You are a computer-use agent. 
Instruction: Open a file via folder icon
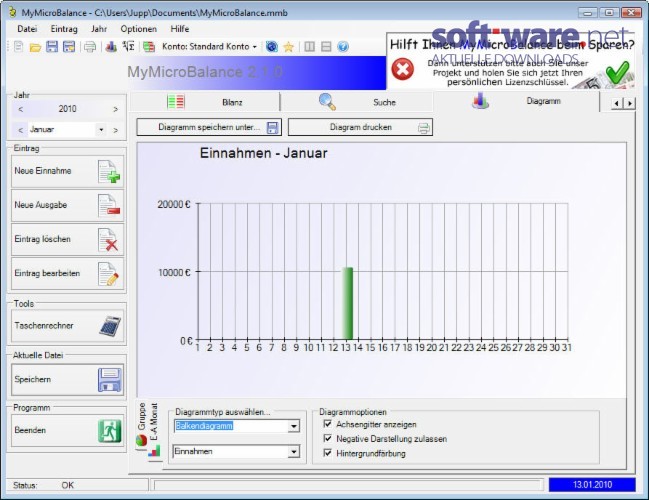35,47
